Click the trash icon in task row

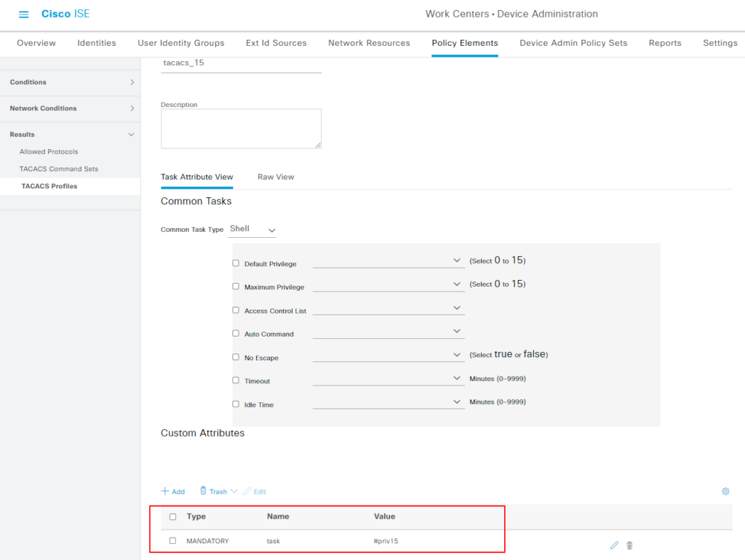coord(630,545)
